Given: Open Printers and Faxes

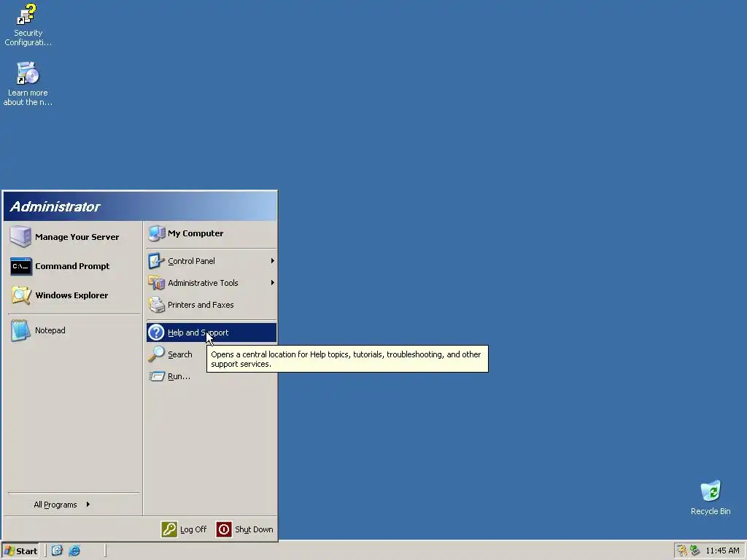Looking at the screenshot, I should [212, 305].
